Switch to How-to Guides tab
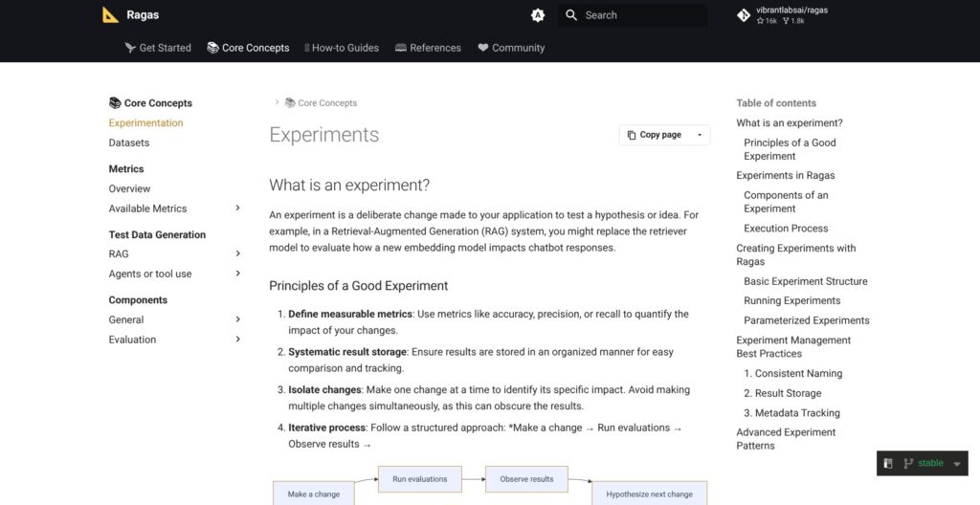The image size is (980, 505). pyautogui.click(x=342, y=48)
